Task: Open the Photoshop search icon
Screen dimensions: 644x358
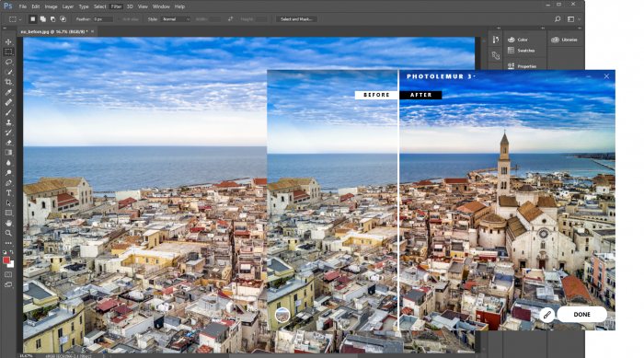Action: [x=558, y=19]
